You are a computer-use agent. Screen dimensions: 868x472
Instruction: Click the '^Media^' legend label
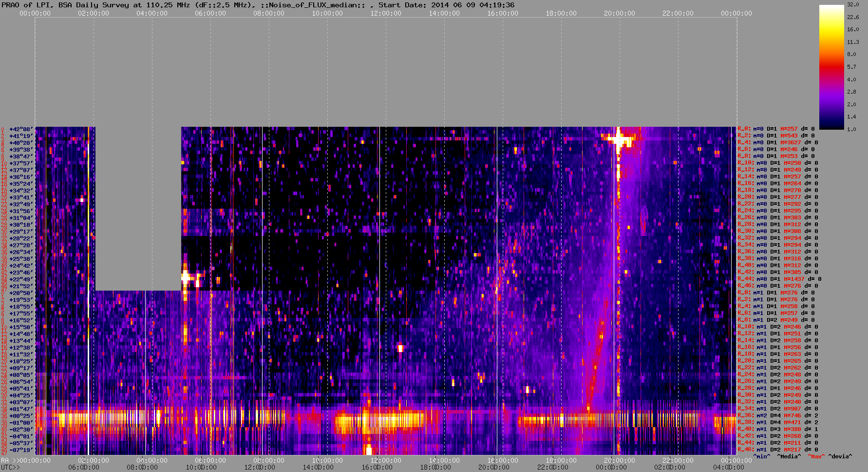pyautogui.click(x=789, y=457)
